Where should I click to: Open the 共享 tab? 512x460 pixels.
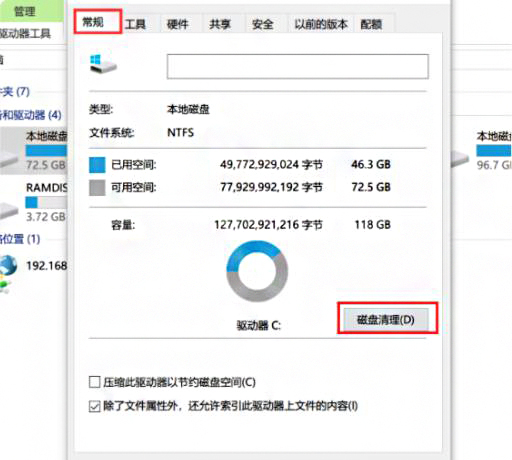pos(220,24)
